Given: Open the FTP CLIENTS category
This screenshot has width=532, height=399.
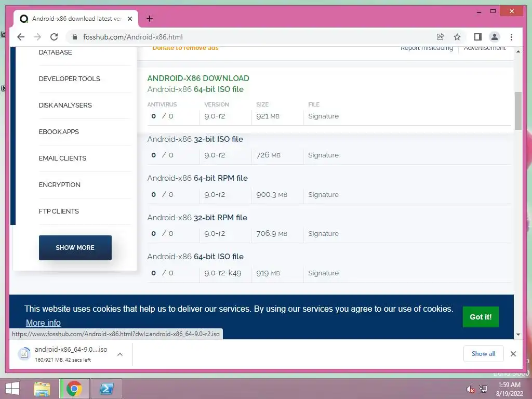Looking at the screenshot, I should click(x=59, y=211).
